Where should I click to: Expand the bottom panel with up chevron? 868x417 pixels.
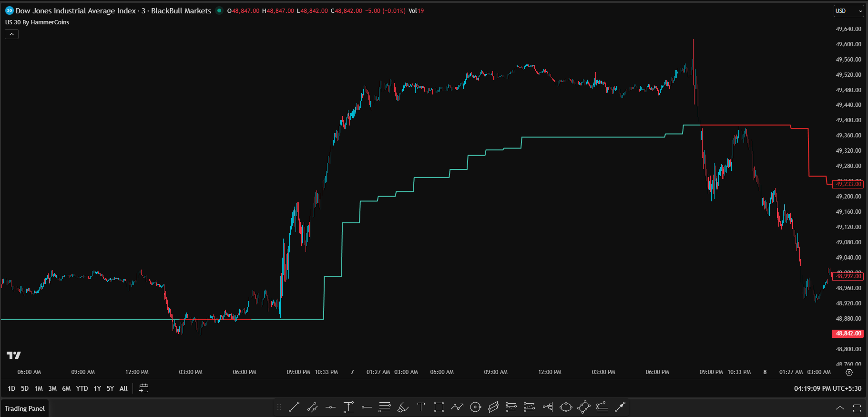[840, 408]
